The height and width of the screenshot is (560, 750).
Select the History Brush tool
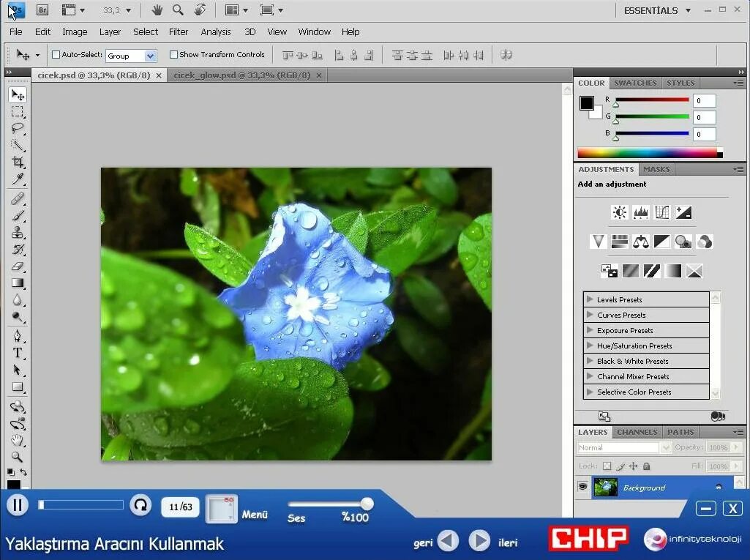pos(18,250)
